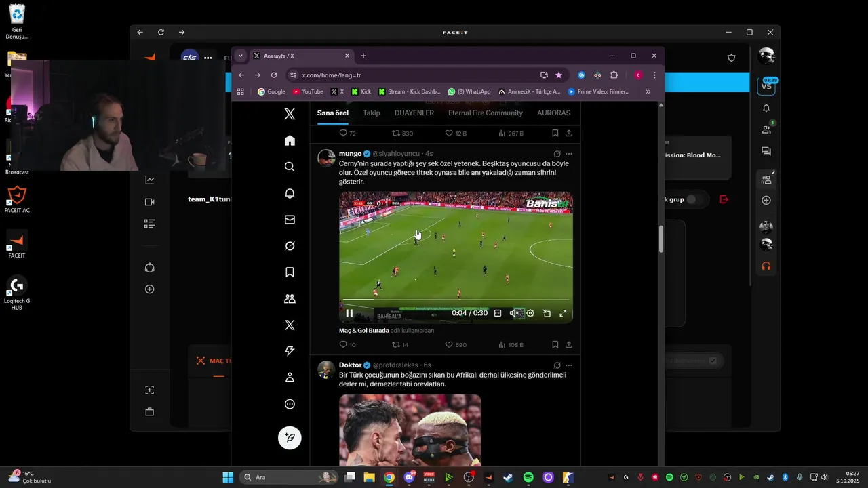The width and height of the screenshot is (868, 488).
Task: Open the AURORAS tab
Action: [554, 113]
